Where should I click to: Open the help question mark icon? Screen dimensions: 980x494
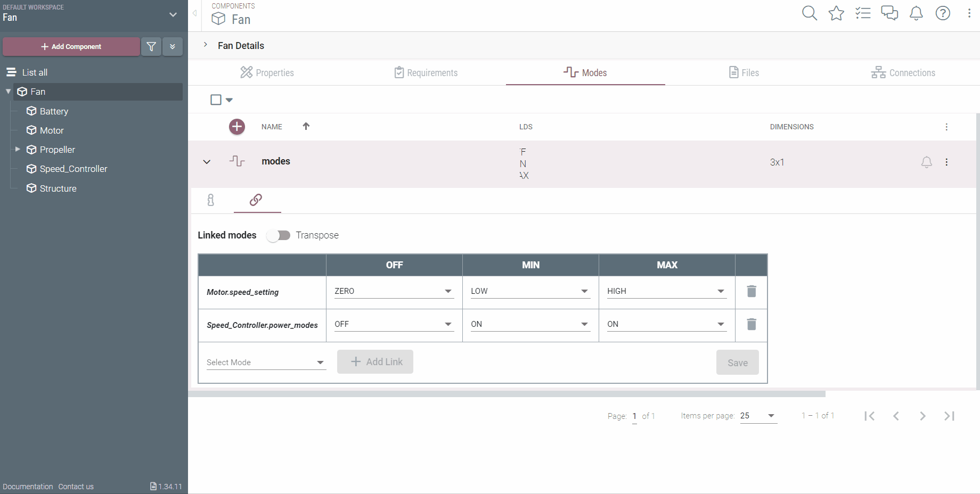click(943, 13)
